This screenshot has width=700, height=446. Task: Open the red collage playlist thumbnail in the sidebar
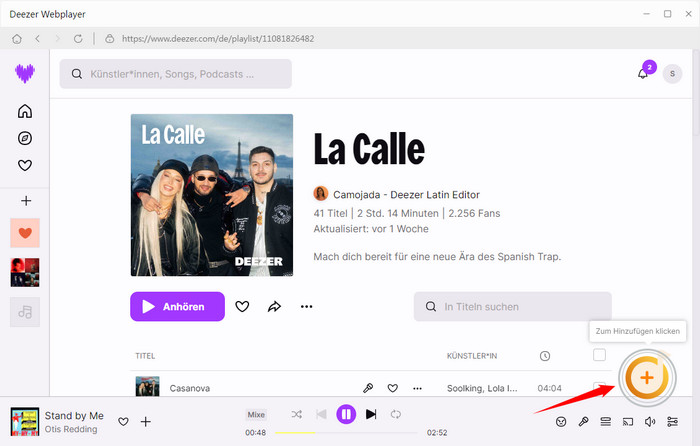click(25, 272)
